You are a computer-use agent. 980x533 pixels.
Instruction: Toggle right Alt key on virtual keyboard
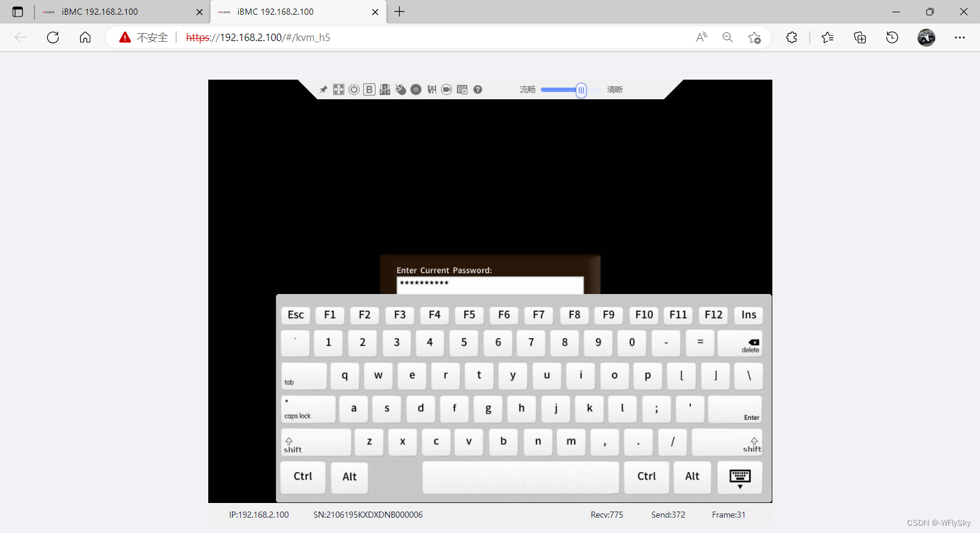coord(692,477)
